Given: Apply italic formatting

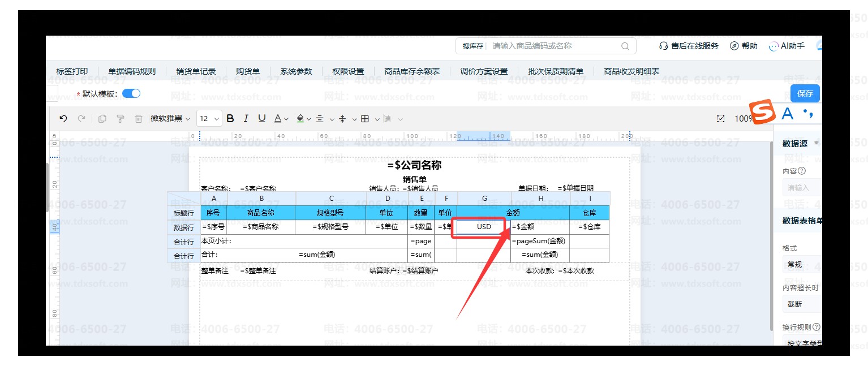Looking at the screenshot, I should coord(246,119).
